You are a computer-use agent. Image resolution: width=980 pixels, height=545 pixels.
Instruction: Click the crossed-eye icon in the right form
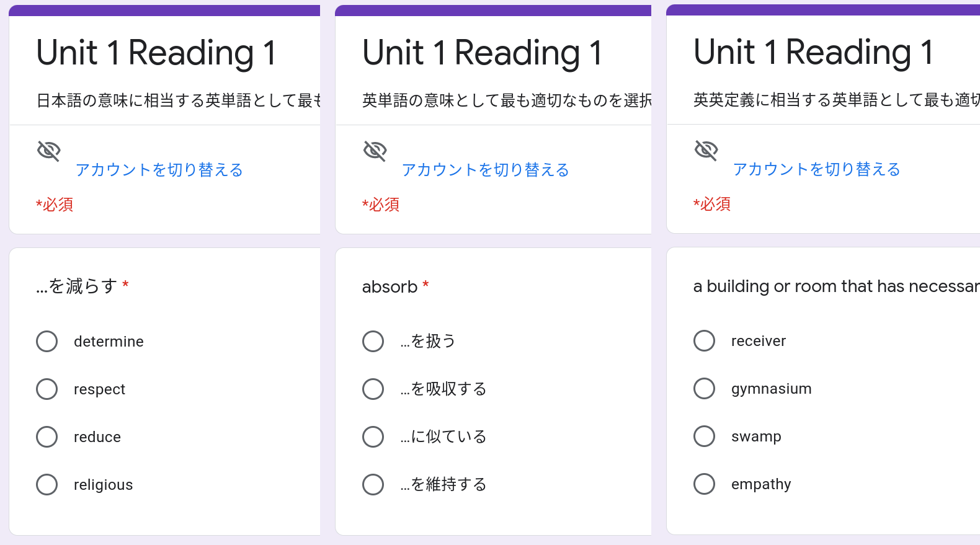coord(706,150)
